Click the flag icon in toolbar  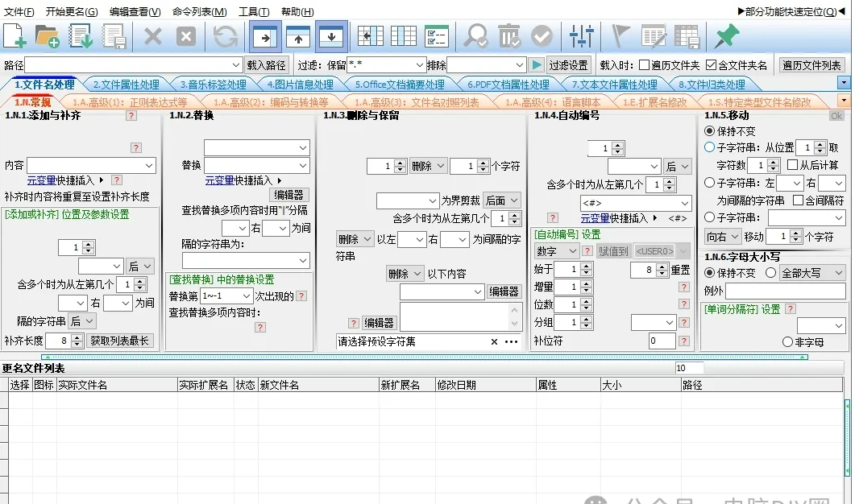coord(620,36)
